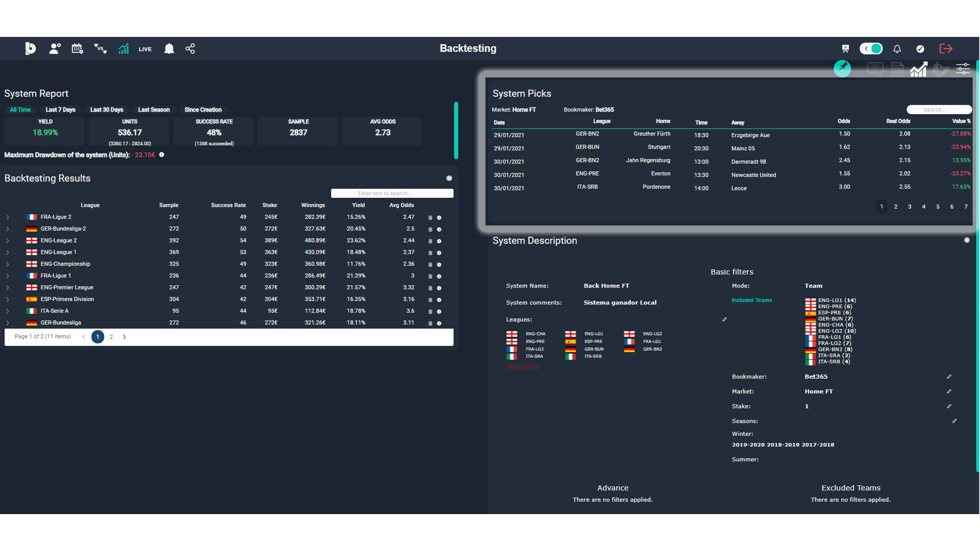Open the statistics chart icon in top navigation

click(123, 48)
